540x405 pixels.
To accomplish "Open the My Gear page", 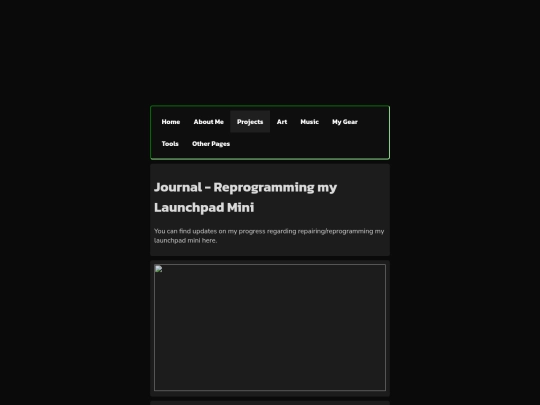I will 345,122.
